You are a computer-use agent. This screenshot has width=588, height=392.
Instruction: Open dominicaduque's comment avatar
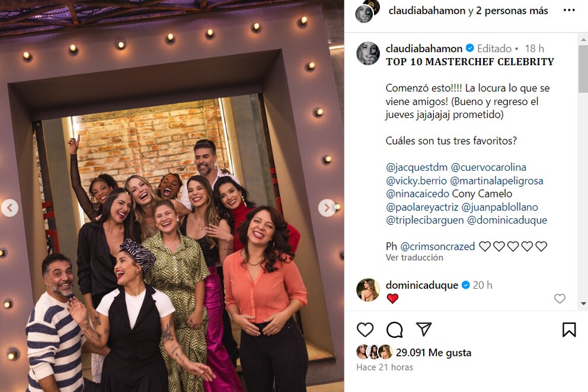pos(368,290)
